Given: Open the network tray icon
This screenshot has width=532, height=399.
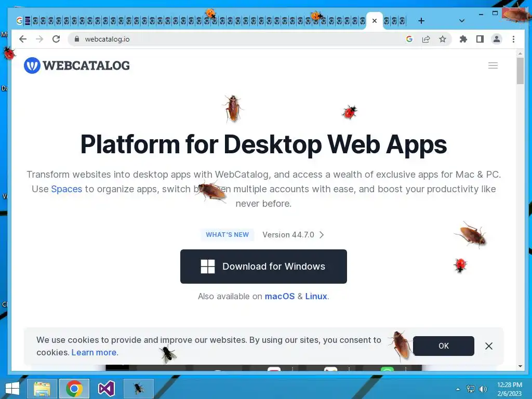Looking at the screenshot, I should coord(471,389).
